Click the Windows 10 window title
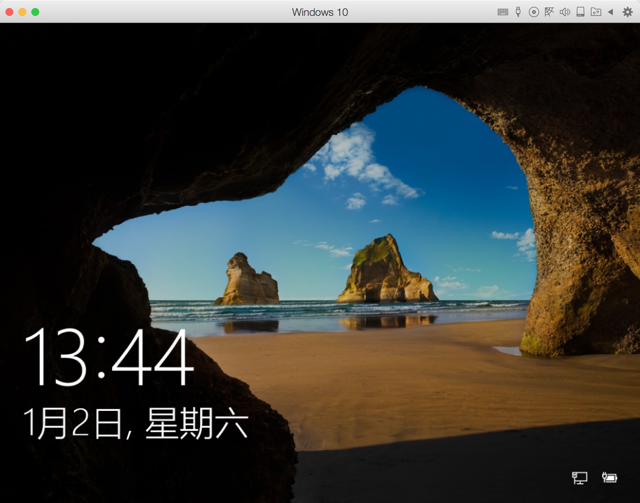This screenshot has width=640, height=503. tap(320, 12)
